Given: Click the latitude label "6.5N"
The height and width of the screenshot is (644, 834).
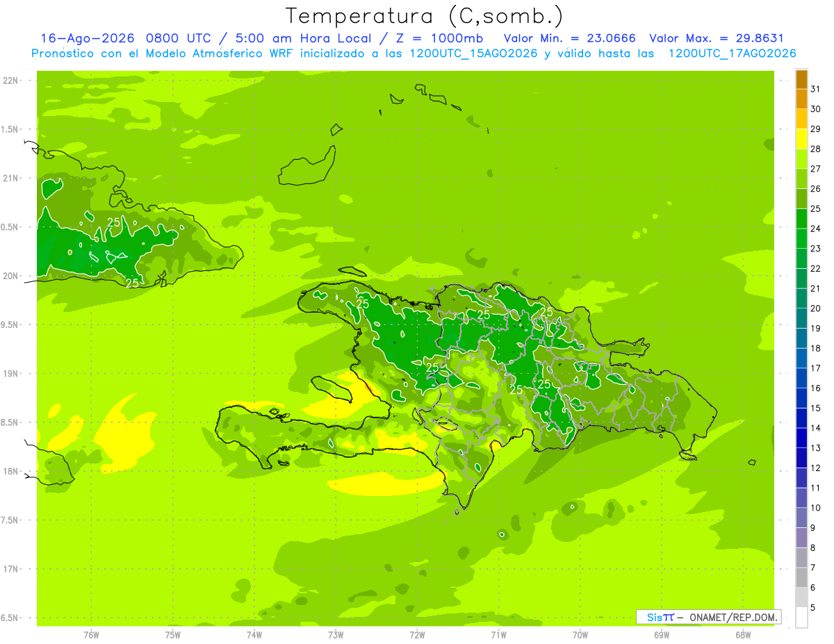Looking at the screenshot, I should tap(10, 618).
